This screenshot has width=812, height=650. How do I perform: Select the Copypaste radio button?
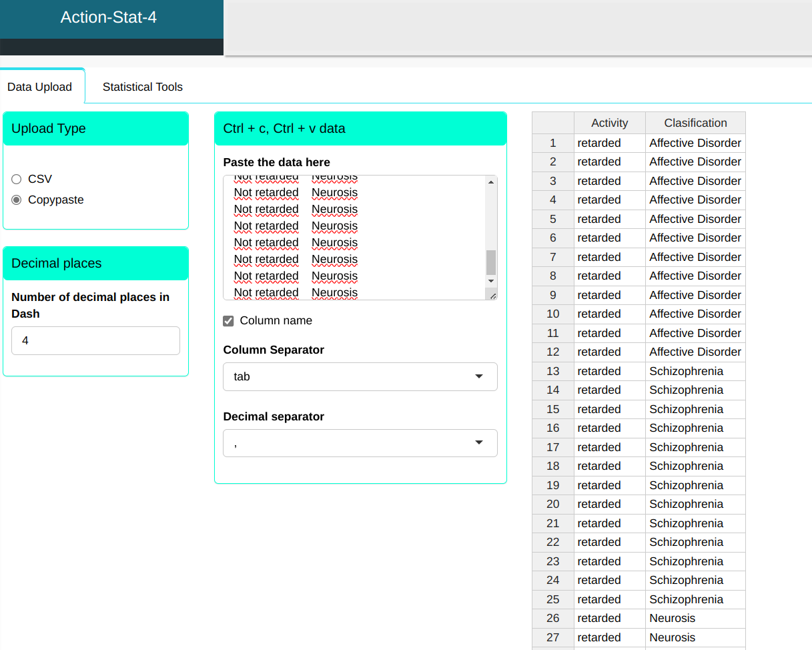pos(17,200)
